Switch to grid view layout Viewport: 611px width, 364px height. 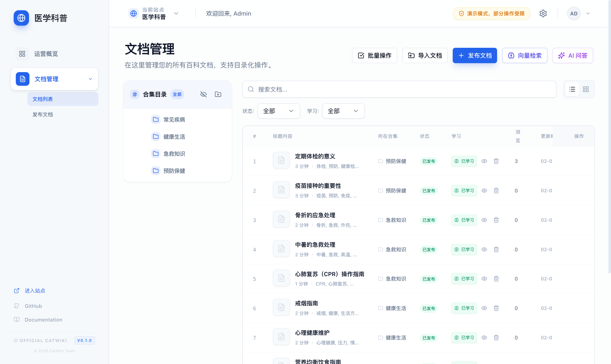pos(585,89)
